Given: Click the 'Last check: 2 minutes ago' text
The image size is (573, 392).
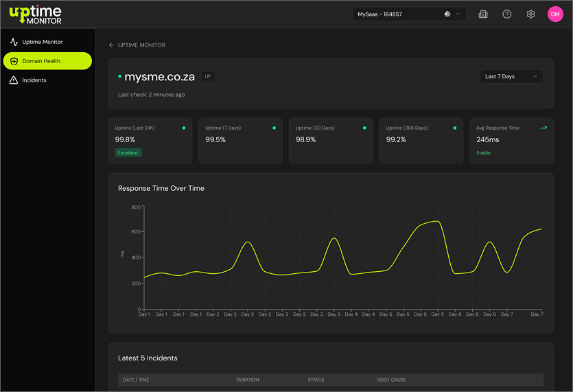Looking at the screenshot, I should pos(151,95).
